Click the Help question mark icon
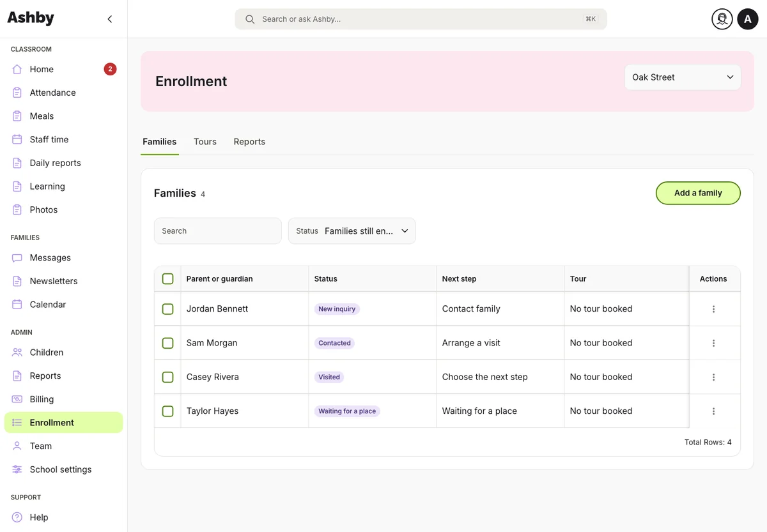Screen dimensions: 767x532 click(17, 517)
